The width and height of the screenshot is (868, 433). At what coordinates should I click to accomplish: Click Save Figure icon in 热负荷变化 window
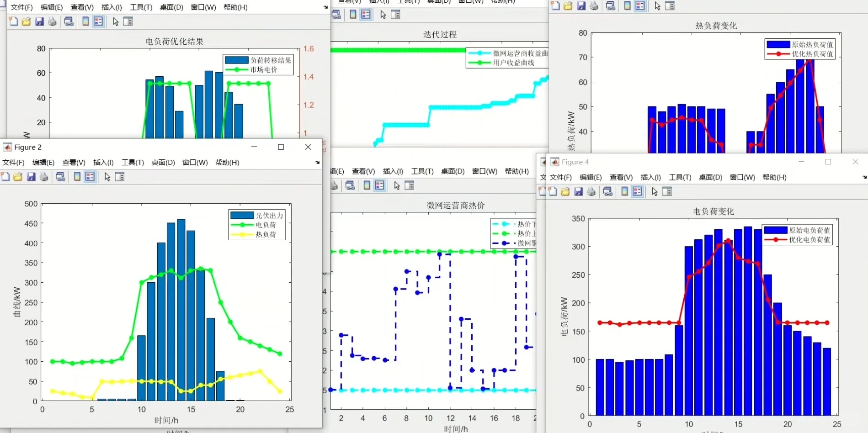[581, 6]
